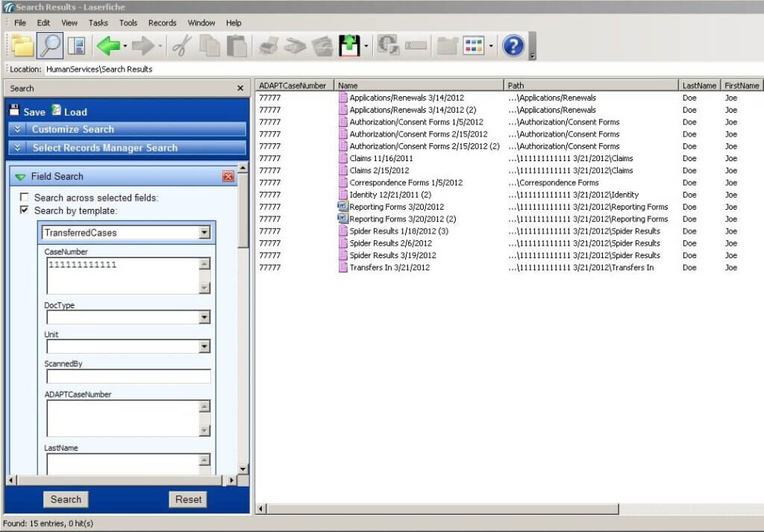The width and height of the screenshot is (764, 532).
Task: Sort by Name column header
Action: pyautogui.click(x=419, y=85)
